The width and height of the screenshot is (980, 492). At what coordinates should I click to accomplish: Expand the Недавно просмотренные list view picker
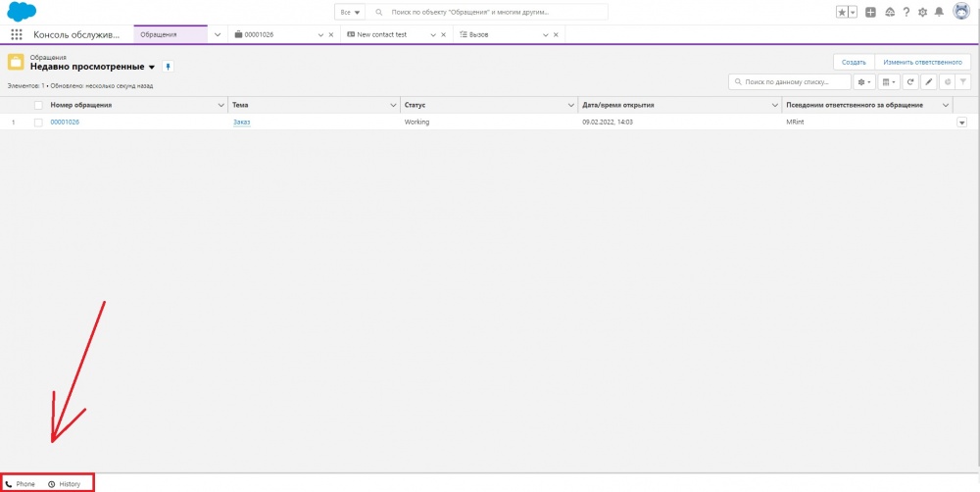pyautogui.click(x=151, y=67)
